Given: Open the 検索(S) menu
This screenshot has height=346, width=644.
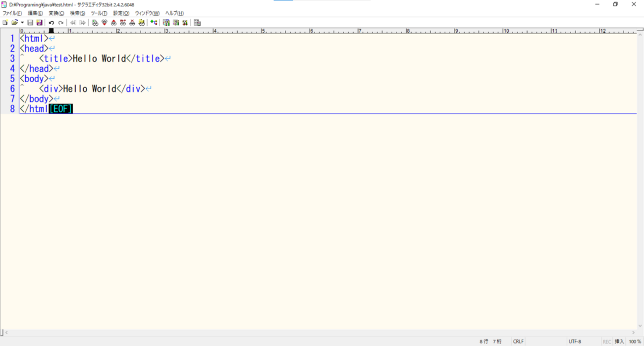Looking at the screenshot, I should 77,13.
